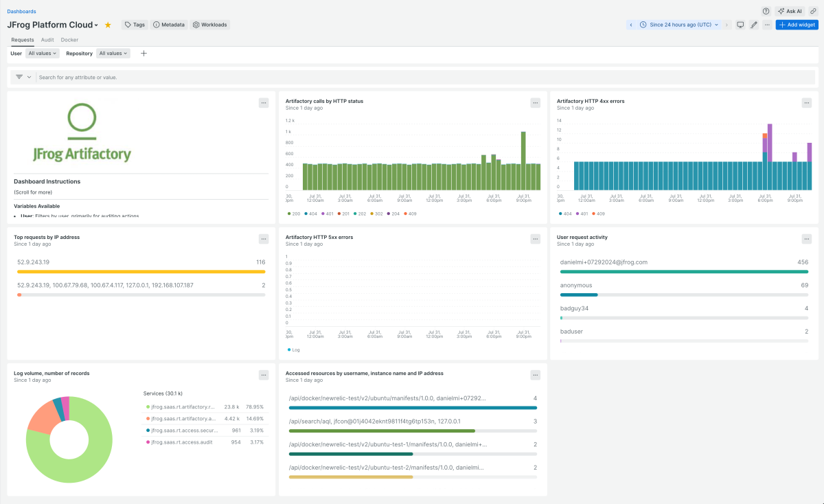The image size is (824, 504).
Task: Open the help question mark icon
Action: click(766, 11)
